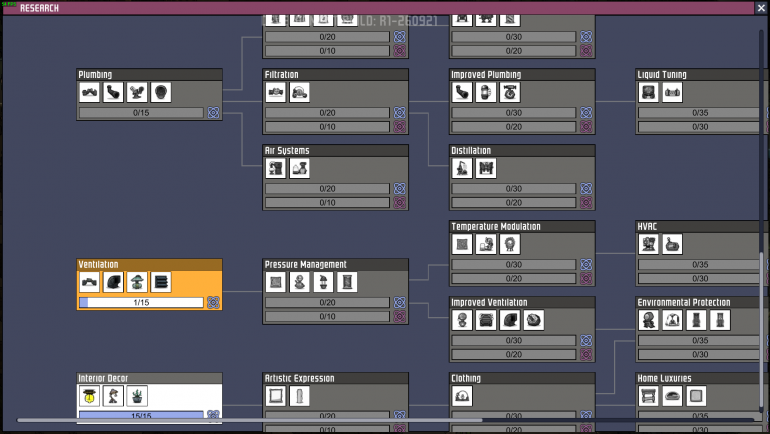The image size is (770, 434).
Task: Click the "0/35" value in Liquid Tuning
Action: tap(700, 113)
